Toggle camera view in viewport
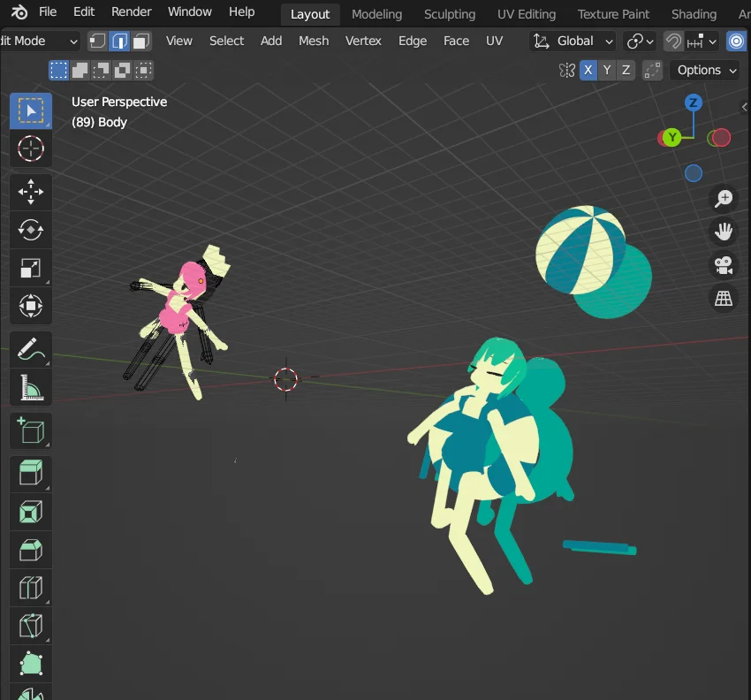 [724, 265]
